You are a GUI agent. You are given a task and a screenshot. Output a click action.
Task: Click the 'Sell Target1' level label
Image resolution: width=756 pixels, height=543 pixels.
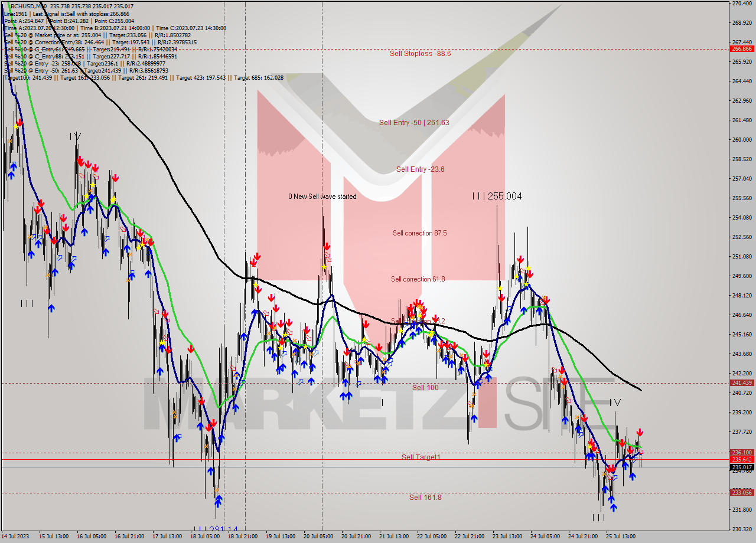click(421, 457)
